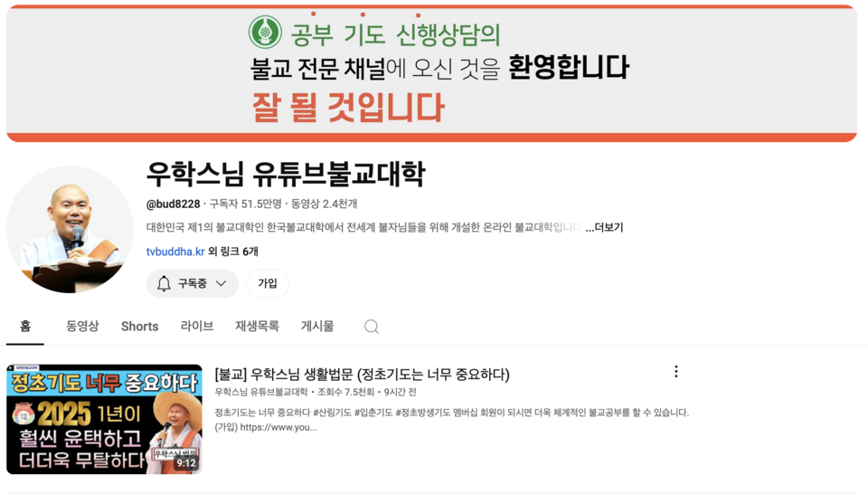The height and width of the screenshot is (504, 868).
Task: Open the video title 우학스님 생활법문 link
Action: click(362, 375)
